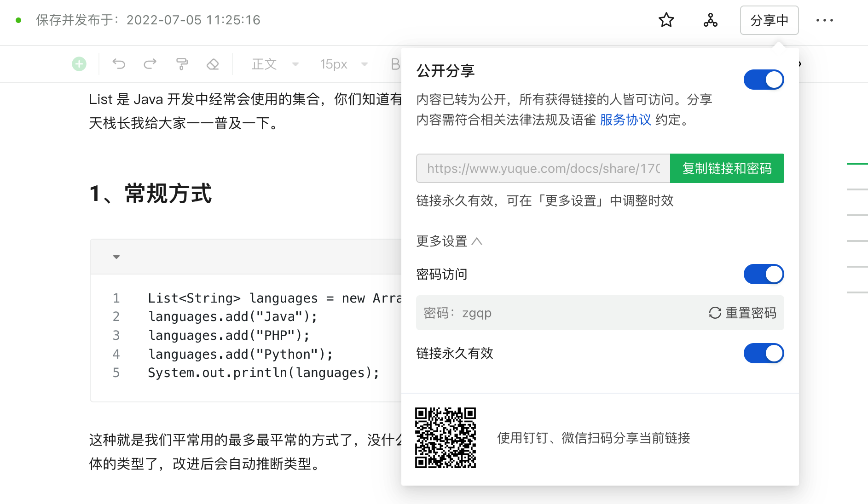Open the three-dots more menu
Screen dimensions: 868x504
pyautogui.click(x=824, y=20)
